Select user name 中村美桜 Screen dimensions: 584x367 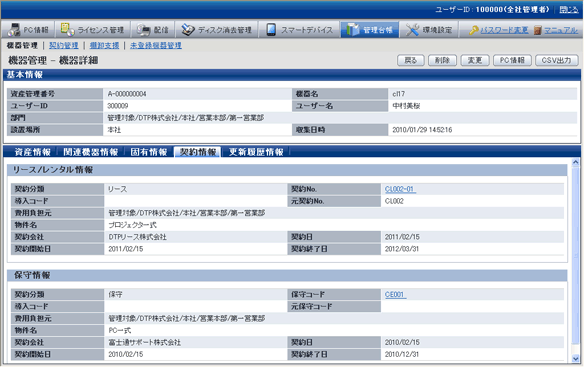tap(406, 106)
